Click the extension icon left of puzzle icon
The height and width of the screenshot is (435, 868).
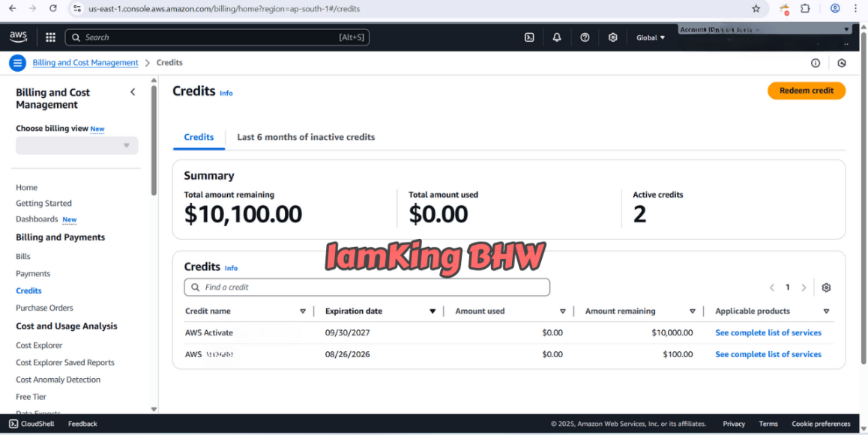tap(784, 8)
